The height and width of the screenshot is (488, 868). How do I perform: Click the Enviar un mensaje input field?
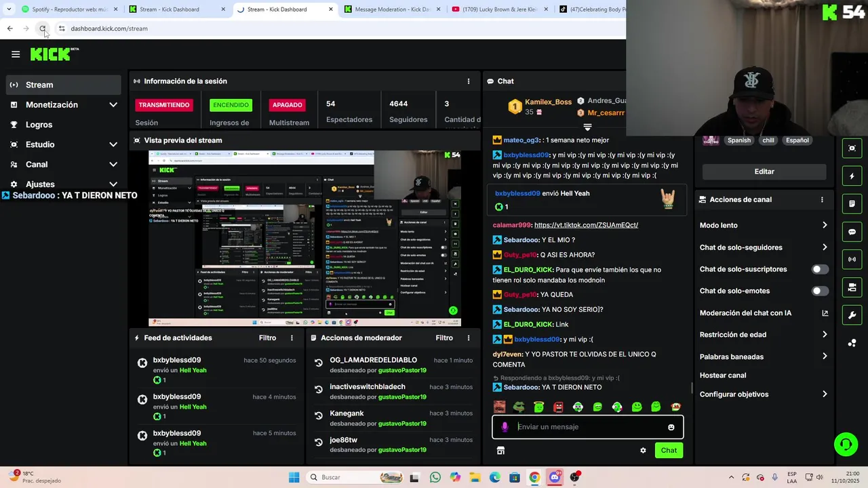coord(587,427)
